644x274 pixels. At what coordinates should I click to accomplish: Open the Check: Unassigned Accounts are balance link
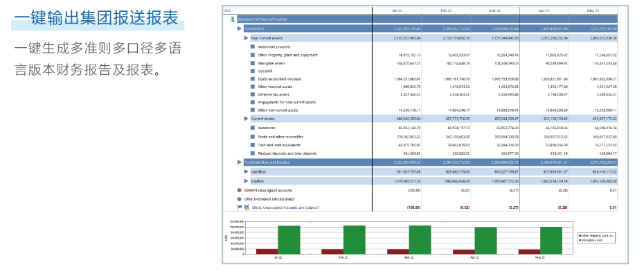coord(285,208)
